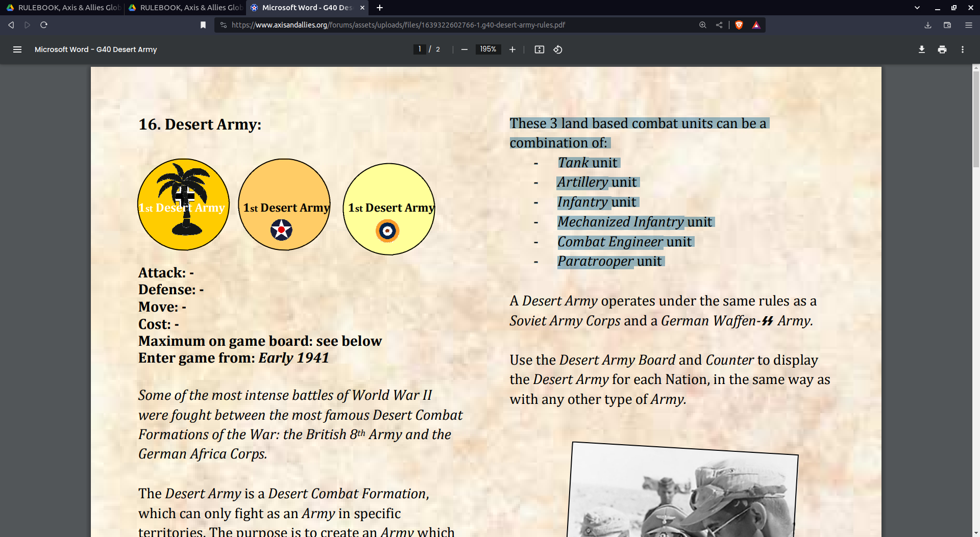The width and height of the screenshot is (980, 537).
Task: Click the American 1st Desert Army star counter
Action: coord(284,204)
